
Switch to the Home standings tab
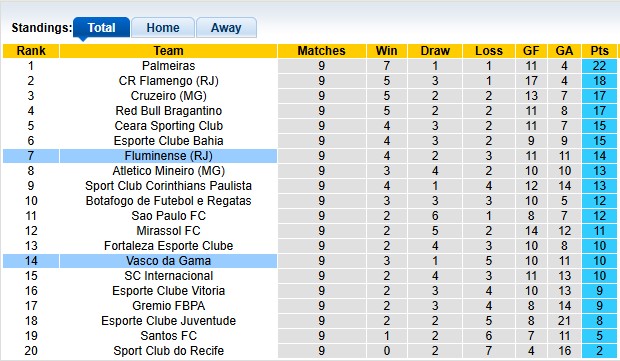(163, 28)
